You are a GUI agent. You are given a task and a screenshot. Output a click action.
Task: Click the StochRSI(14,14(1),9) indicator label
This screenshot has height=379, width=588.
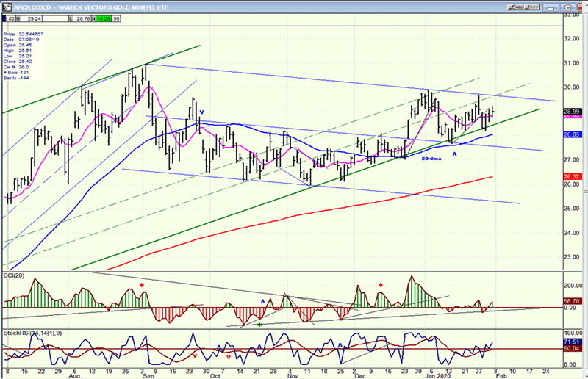28,334
